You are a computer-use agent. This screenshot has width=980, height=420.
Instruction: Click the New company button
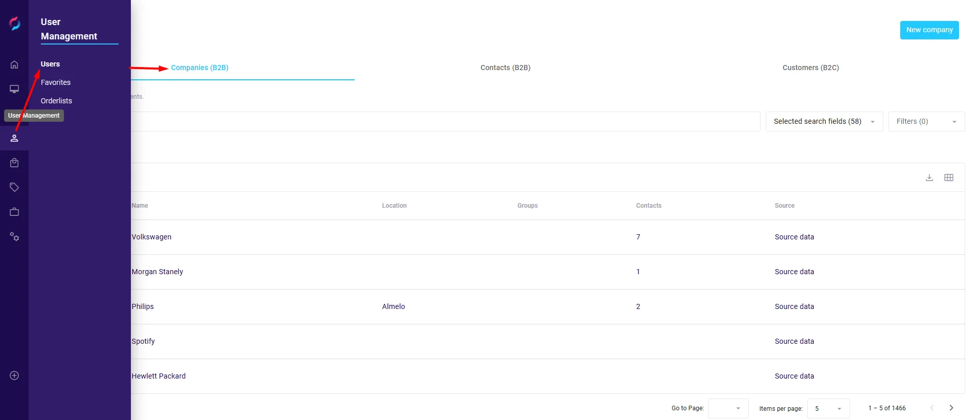pyautogui.click(x=929, y=30)
